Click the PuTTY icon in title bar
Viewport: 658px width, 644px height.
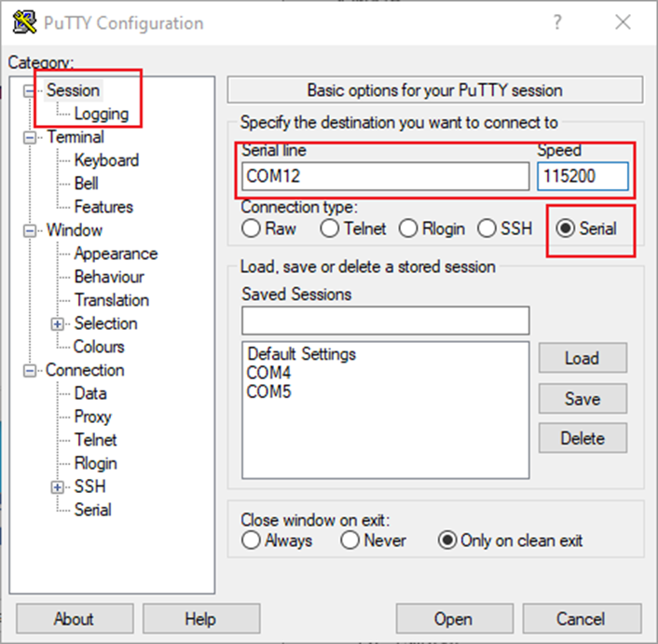pyautogui.click(x=25, y=22)
